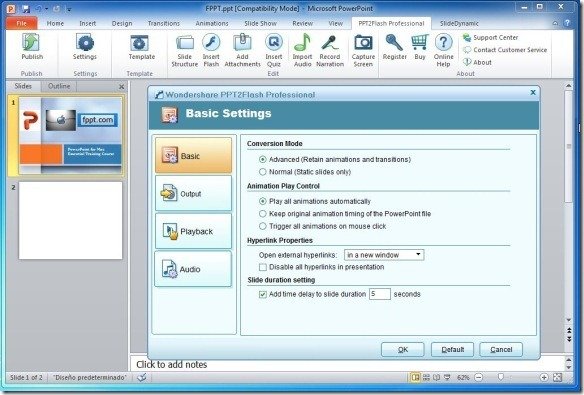Uncheck Add time delay to slide duration
Viewport: 584px width, 395px height.
point(263,294)
